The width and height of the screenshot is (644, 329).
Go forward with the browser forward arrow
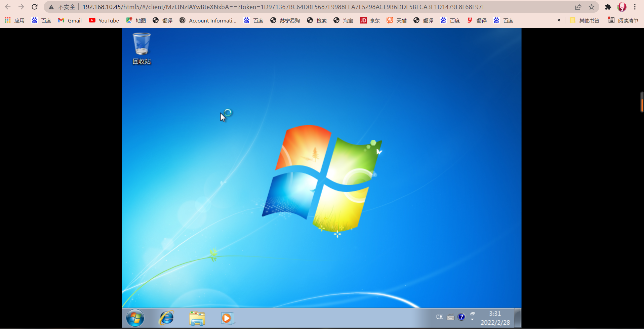tap(21, 7)
